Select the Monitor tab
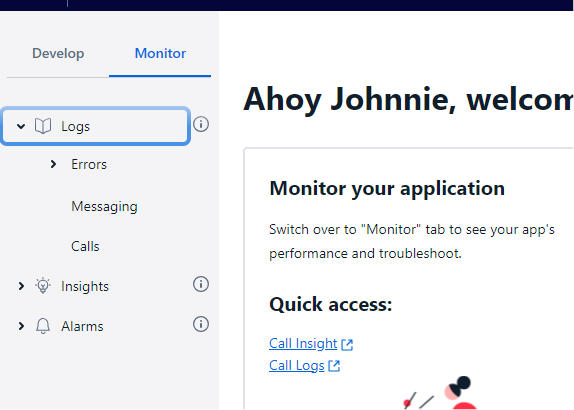The image size is (574, 410). coord(160,53)
